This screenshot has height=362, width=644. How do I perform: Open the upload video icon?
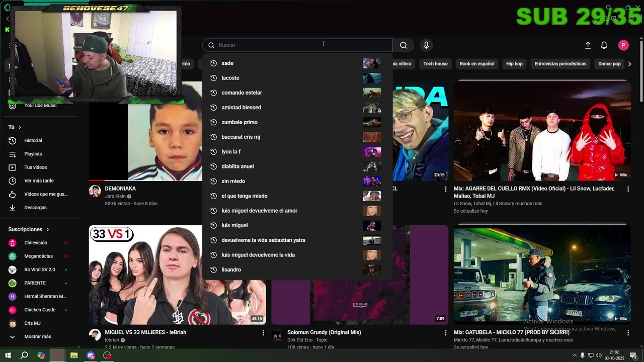pyautogui.click(x=588, y=45)
